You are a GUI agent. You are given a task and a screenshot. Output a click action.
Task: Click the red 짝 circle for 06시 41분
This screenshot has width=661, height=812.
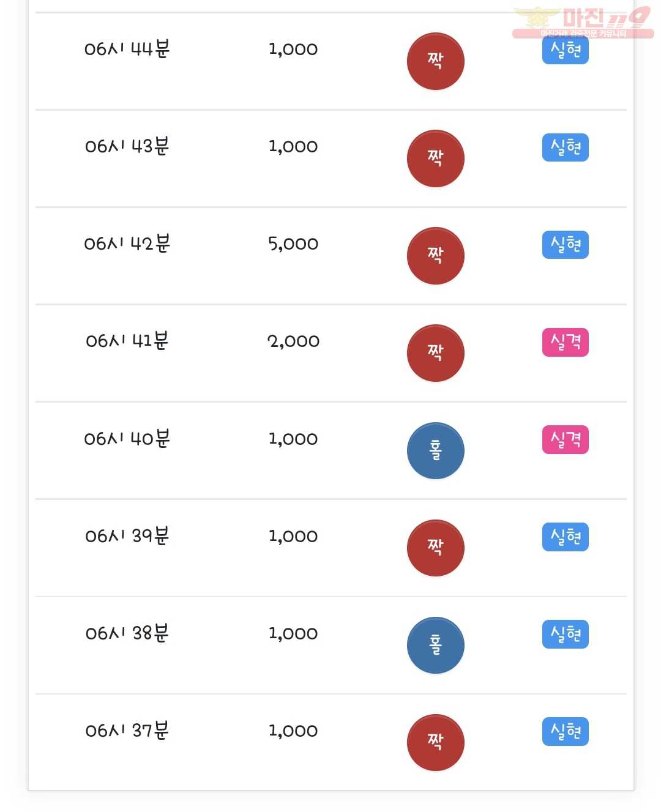(436, 353)
